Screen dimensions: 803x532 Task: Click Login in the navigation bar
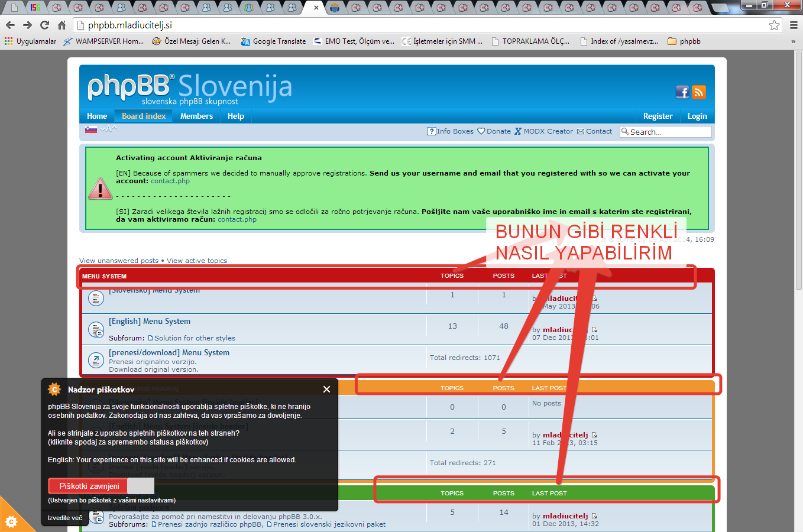coord(697,116)
